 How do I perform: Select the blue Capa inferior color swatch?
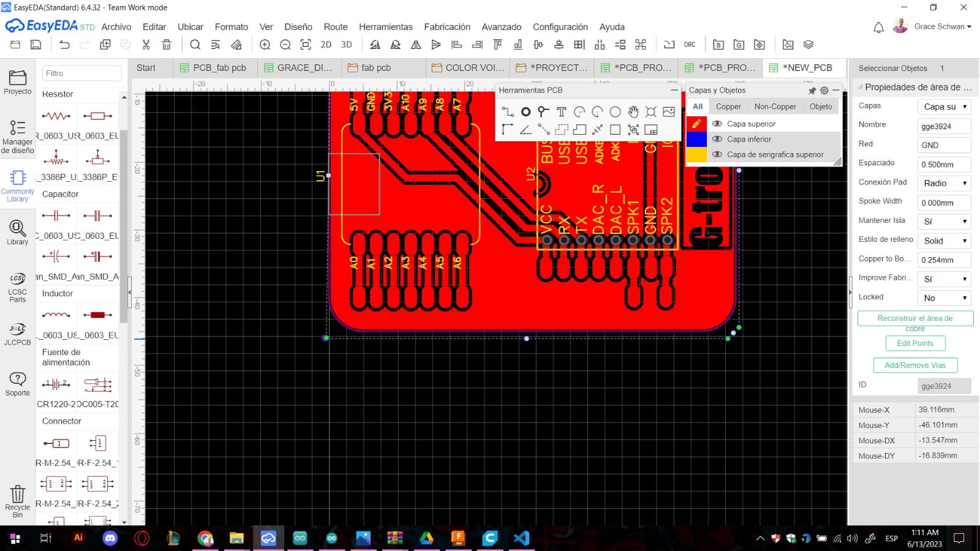tap(696, 139)
